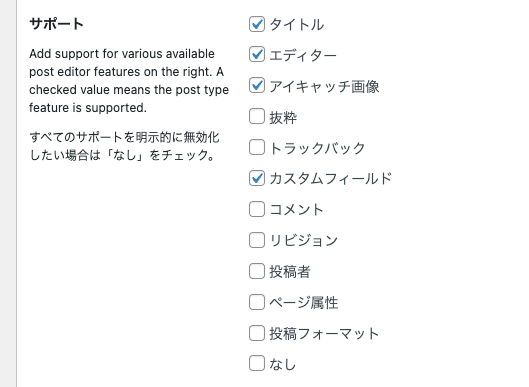Select the カスタムフィールド label
Image resolution: width=529 pixels, height=387 pixels.
[x=331, y=179]
